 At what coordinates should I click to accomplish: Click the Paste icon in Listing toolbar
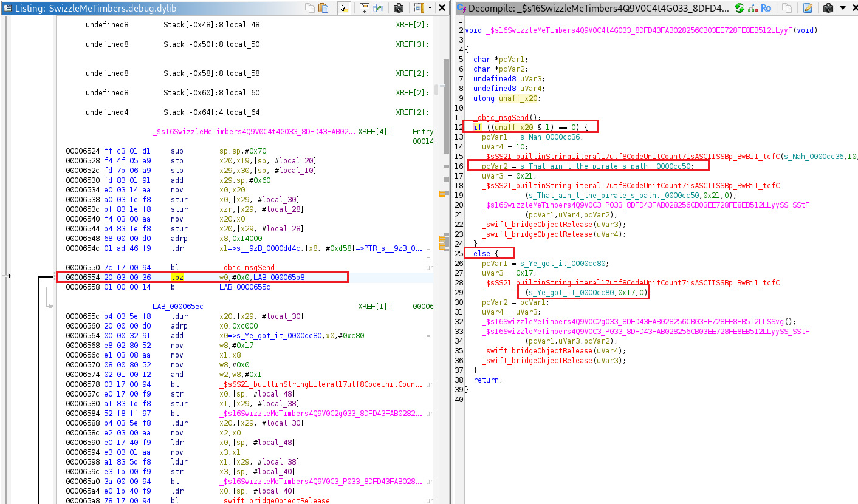tap(323, 8)
